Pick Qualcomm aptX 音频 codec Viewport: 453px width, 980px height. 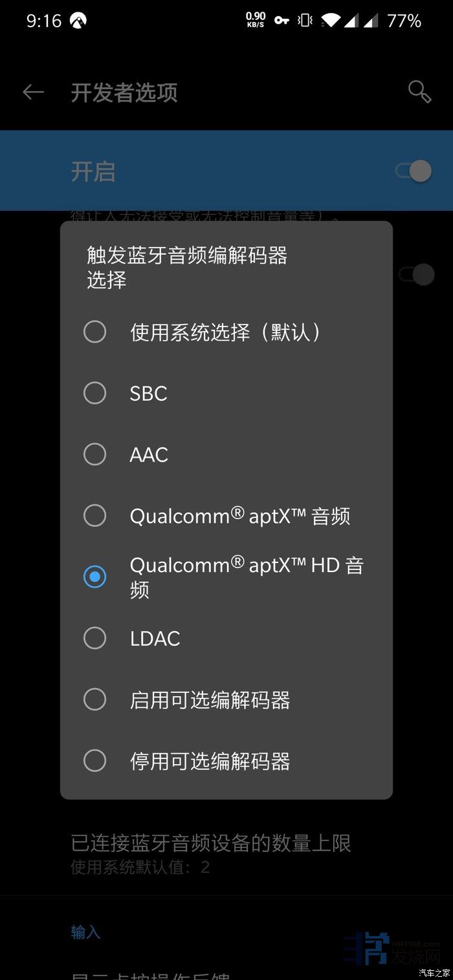(95, 516)
